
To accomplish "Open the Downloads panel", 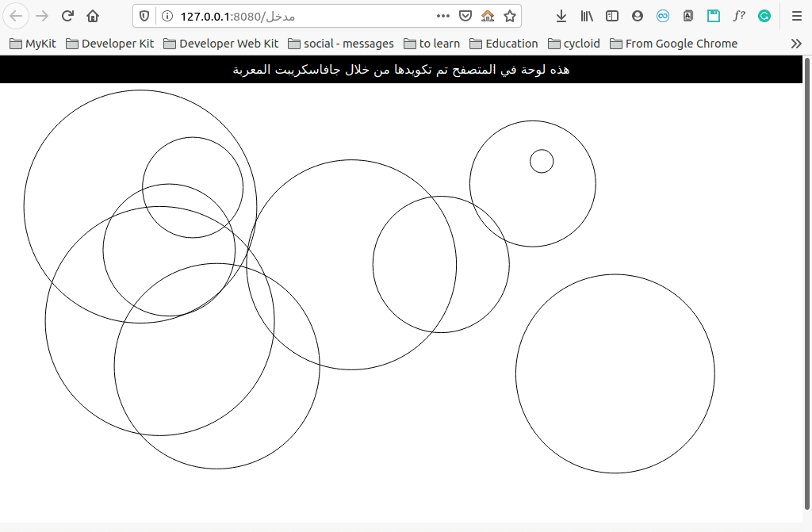I will pos(561,16).
